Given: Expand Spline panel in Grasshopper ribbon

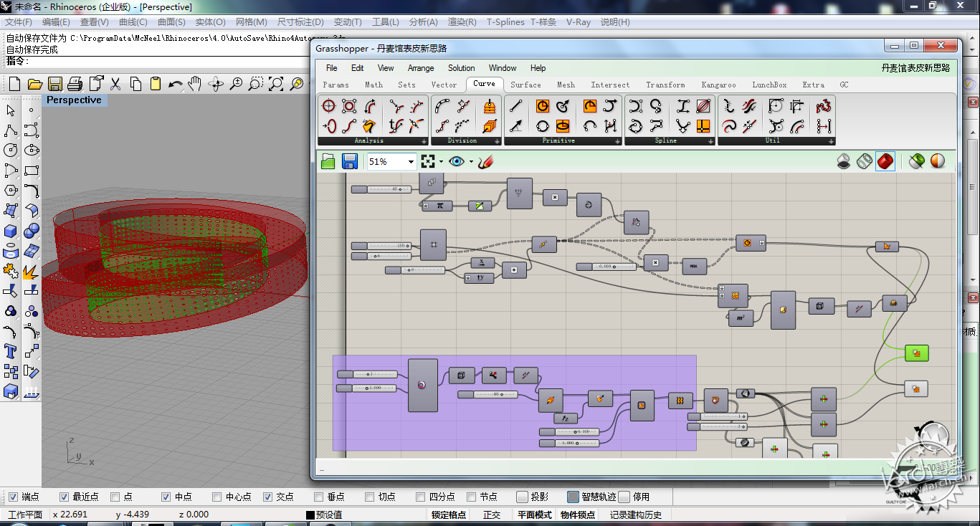Looking at the screenshot, I should coord(710,141).
